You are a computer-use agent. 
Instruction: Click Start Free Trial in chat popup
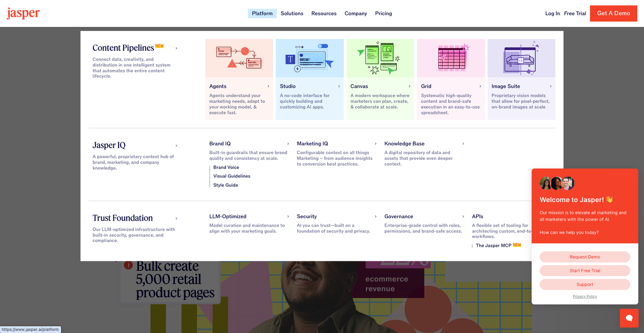(x=584, y=271)
